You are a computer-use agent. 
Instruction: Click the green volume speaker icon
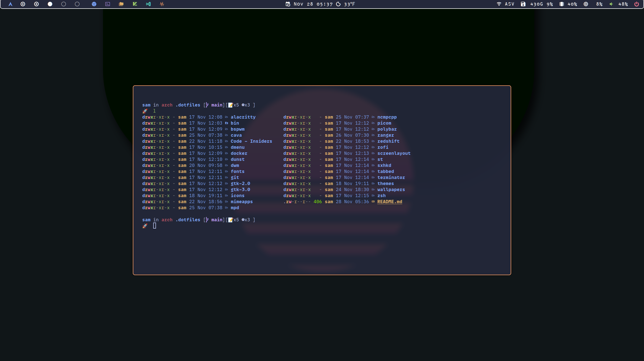point(611,4)
